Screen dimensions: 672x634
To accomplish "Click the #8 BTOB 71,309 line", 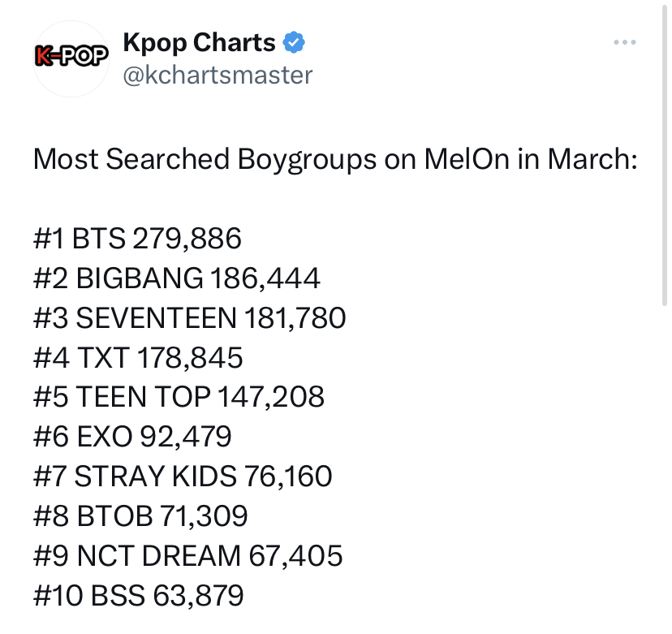I will click(x=140, y=515).
